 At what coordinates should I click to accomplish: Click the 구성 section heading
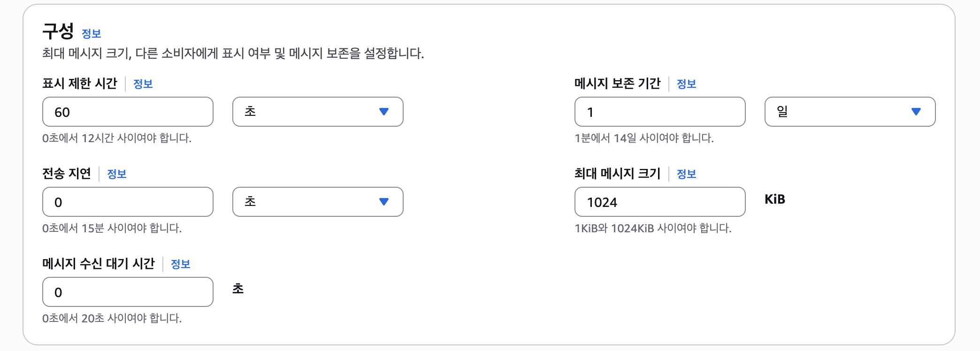(58, 31)
